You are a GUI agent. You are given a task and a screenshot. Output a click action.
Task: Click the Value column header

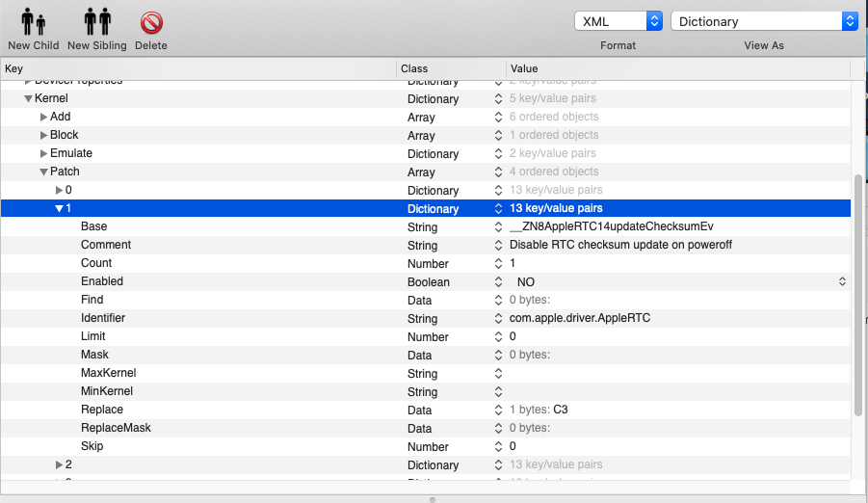pos(678,68)
